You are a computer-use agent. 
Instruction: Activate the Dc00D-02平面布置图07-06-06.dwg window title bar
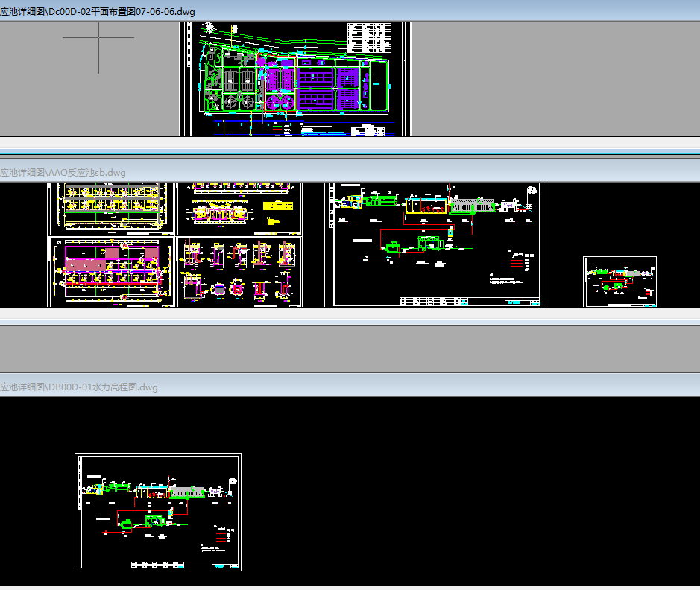point(350,11)
